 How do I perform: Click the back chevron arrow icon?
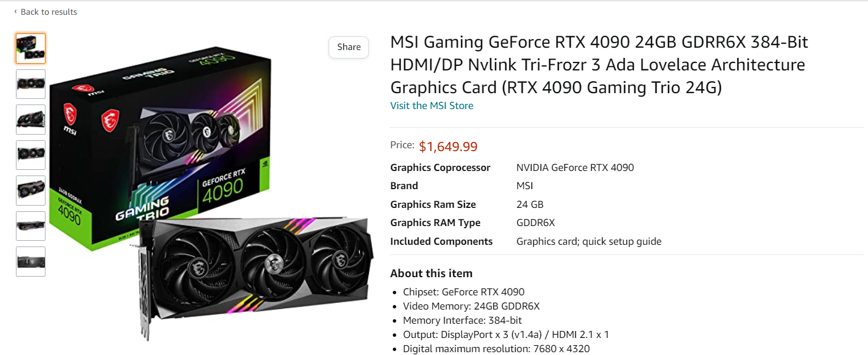pyautogui.click(x=16, y=11)
